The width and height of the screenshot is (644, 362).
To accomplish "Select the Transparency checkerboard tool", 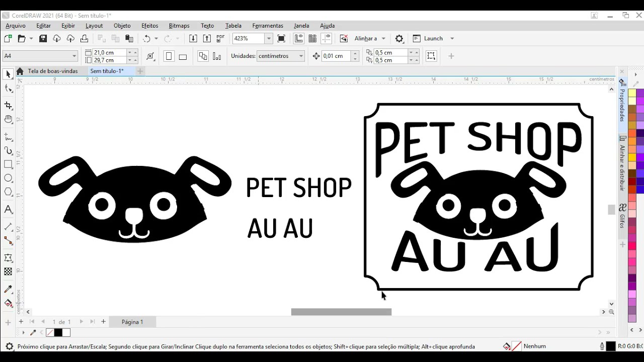I will [8, 271].
